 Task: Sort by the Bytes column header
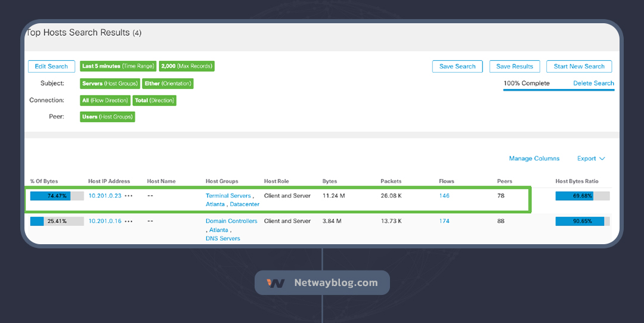point(329,181)
